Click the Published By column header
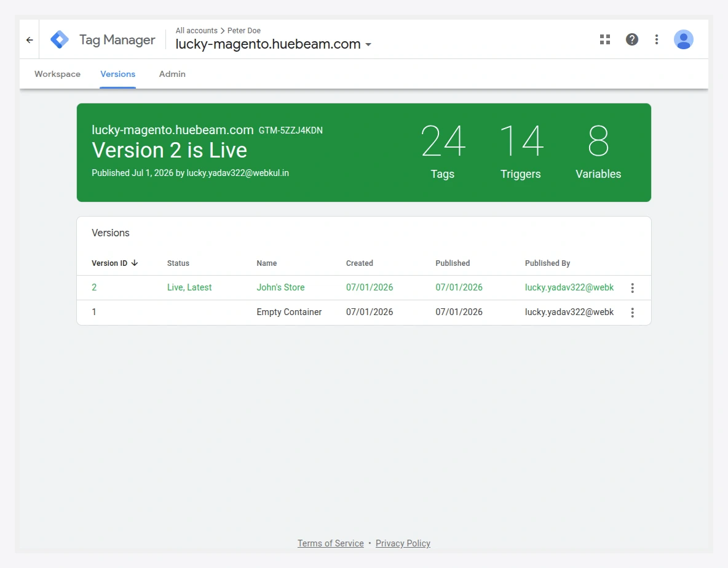The image size is (728, 568). coord(547,263)
